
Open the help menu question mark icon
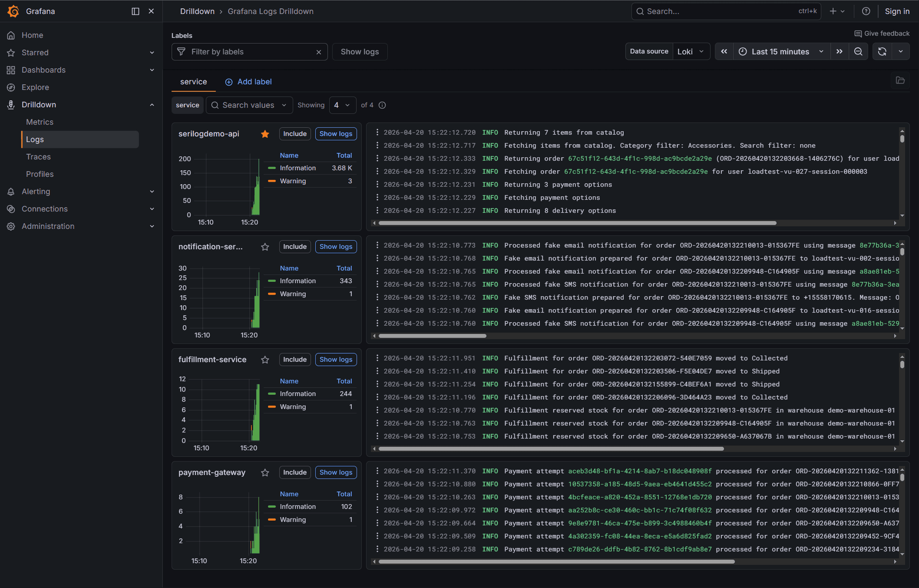tap(865, 11)
